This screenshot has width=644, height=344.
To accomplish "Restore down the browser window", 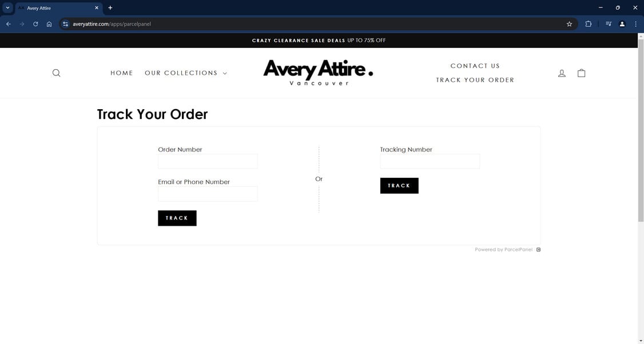I will pos(618,8).
